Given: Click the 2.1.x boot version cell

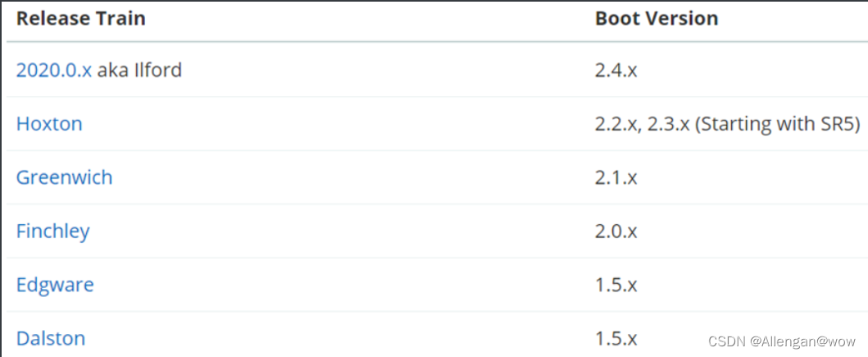Looking at the screenshot, I should pos(616,178).
